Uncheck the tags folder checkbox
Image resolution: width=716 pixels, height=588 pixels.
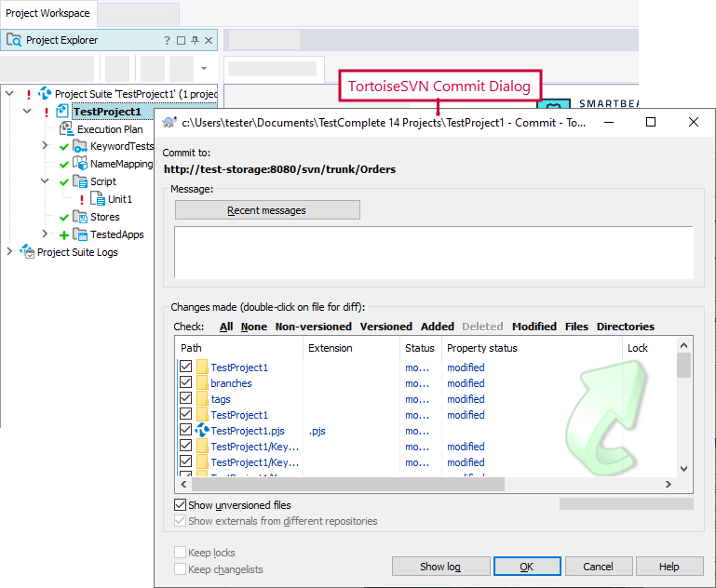click(x=185, y=399)
